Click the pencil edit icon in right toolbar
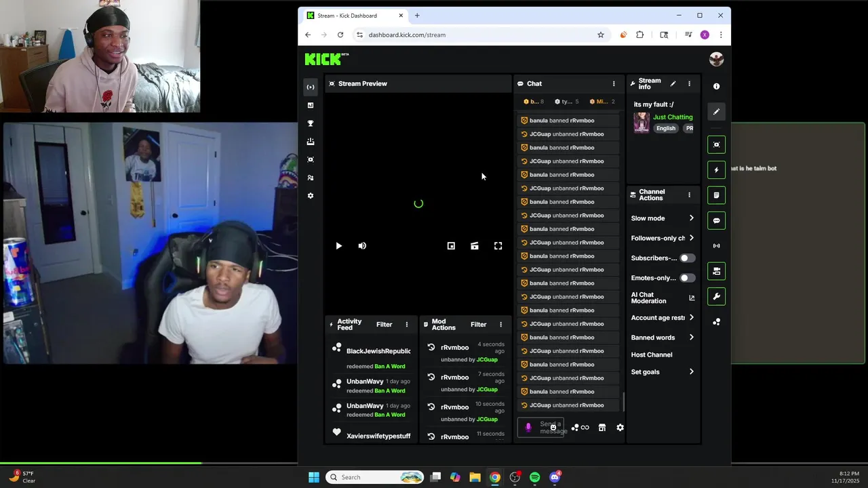 (x=717, y=112)
